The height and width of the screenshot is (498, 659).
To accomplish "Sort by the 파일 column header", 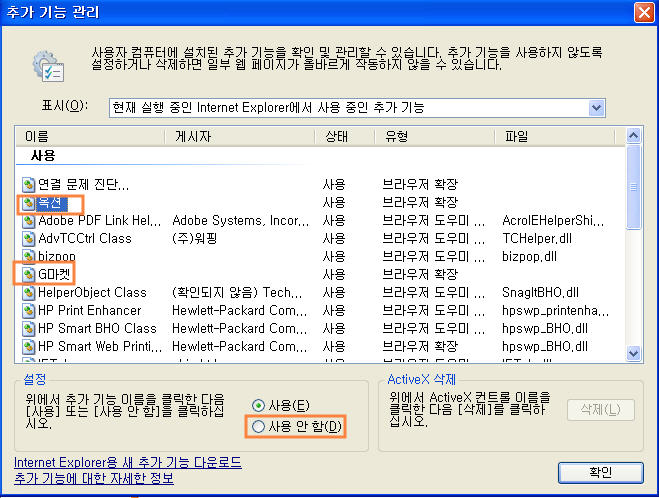I will pos(555,137).
